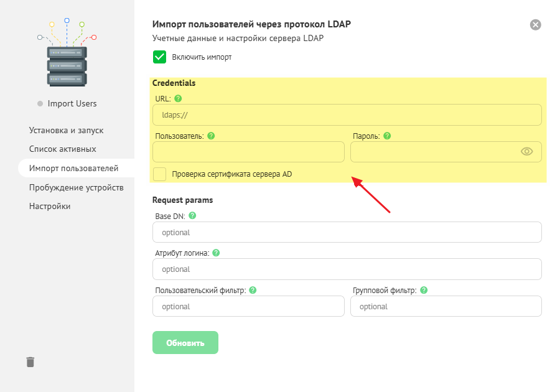Click help icon next to Атрибут логина
Viewport: 560px width, 392px height.
(216, 253)
